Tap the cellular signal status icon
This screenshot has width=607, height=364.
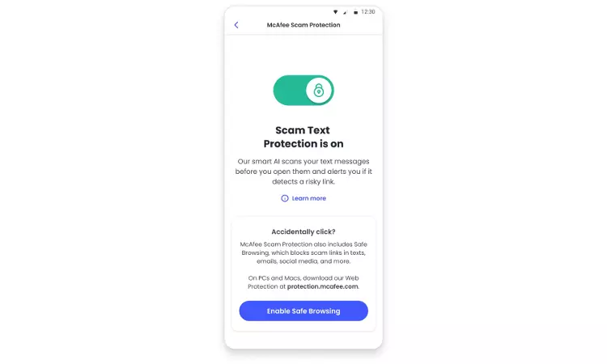[345, 12]
